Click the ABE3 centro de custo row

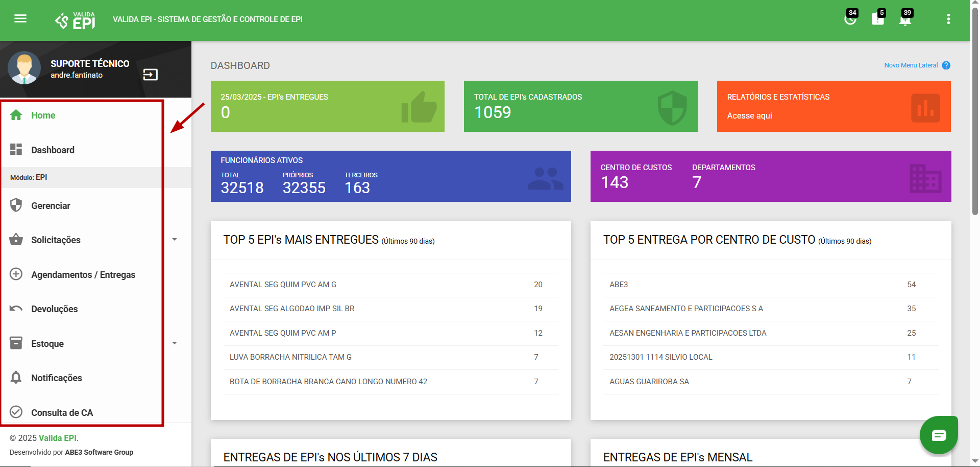pyautogui.click(x=771, y=285)
